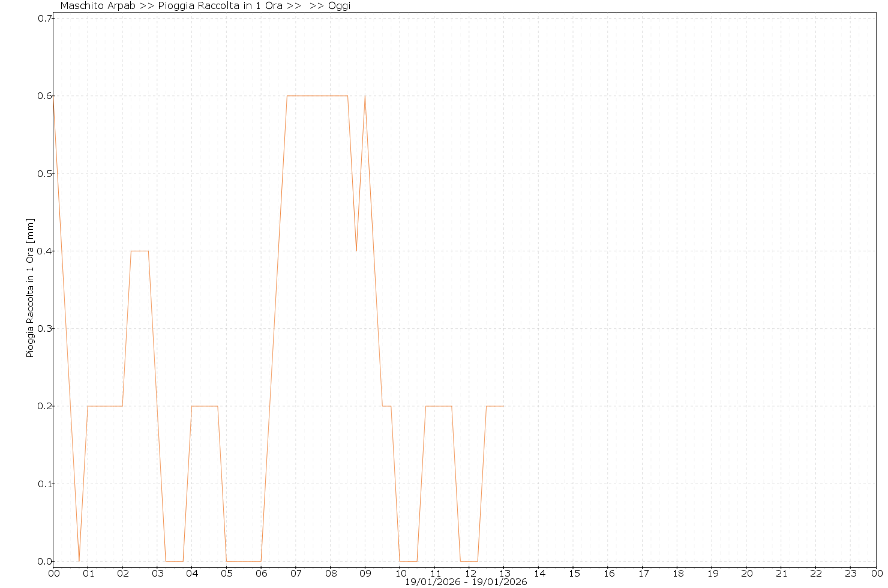Click the 0.4 plateau between hours 02 and 03
888x588 pixels.
[x=140, y=251]
